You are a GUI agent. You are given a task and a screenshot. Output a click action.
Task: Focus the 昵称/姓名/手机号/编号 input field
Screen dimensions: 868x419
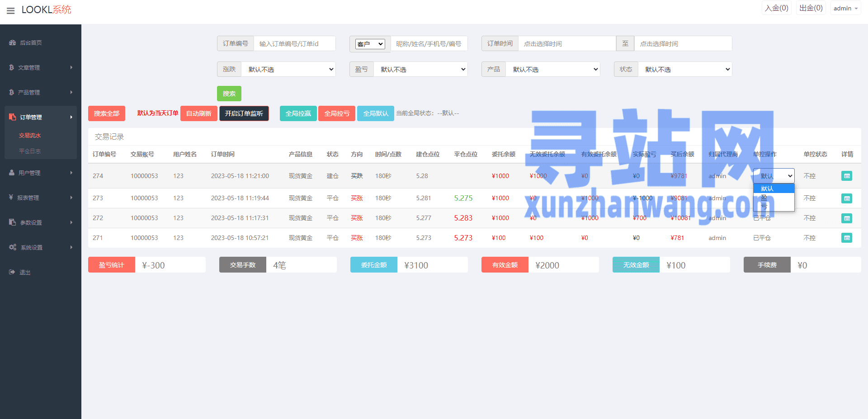[429, 43]
